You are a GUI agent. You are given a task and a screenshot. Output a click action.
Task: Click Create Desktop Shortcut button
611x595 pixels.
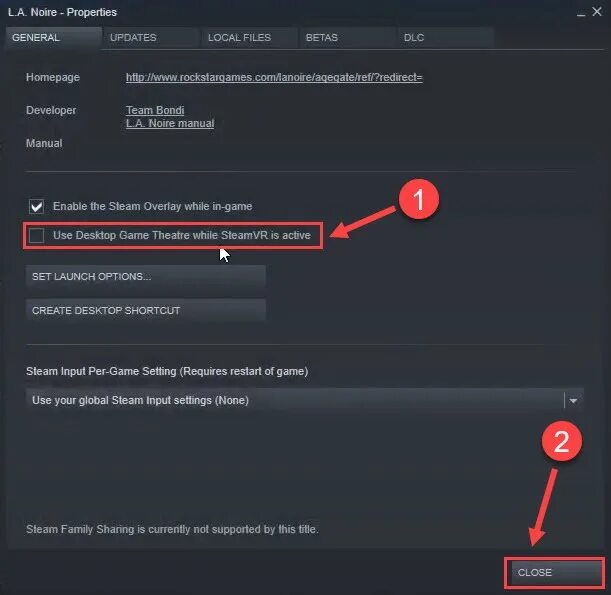[x=146, y=311]
